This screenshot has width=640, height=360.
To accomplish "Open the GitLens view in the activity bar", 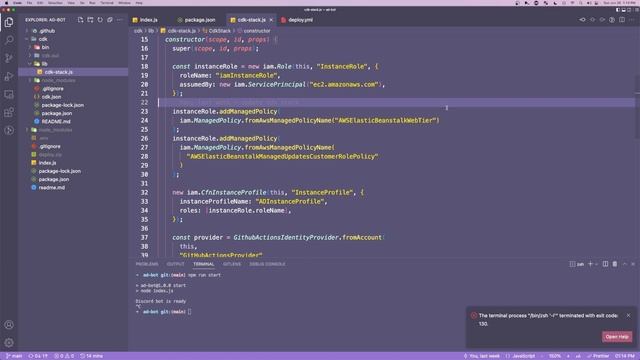I will point(9,130).
